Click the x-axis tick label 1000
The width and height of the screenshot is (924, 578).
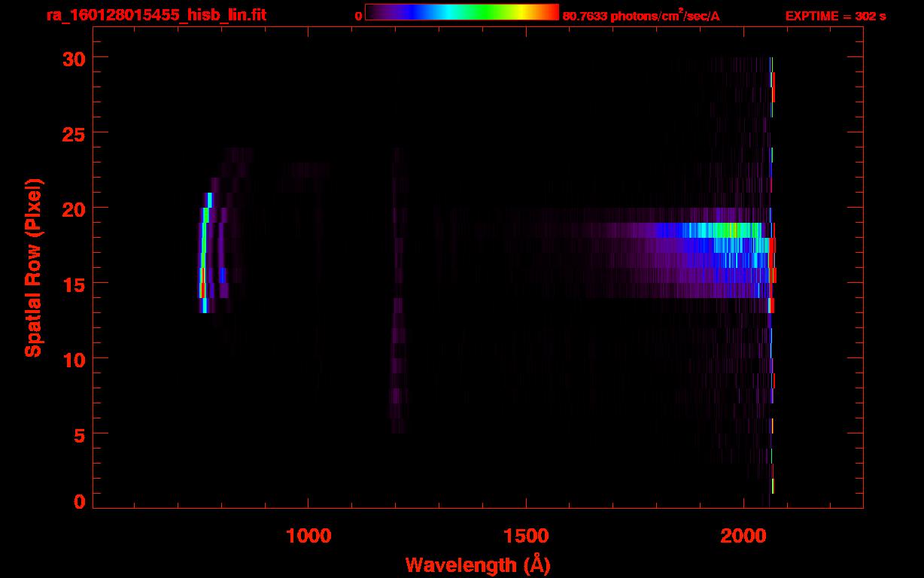coord(309,537)
